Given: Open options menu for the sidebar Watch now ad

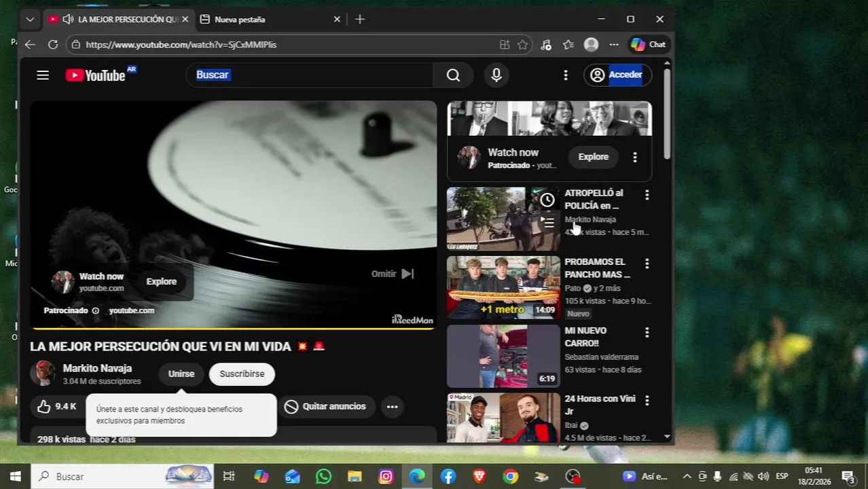Looking at the screenshot, I should pyautogui.click(x=634, y=157).
